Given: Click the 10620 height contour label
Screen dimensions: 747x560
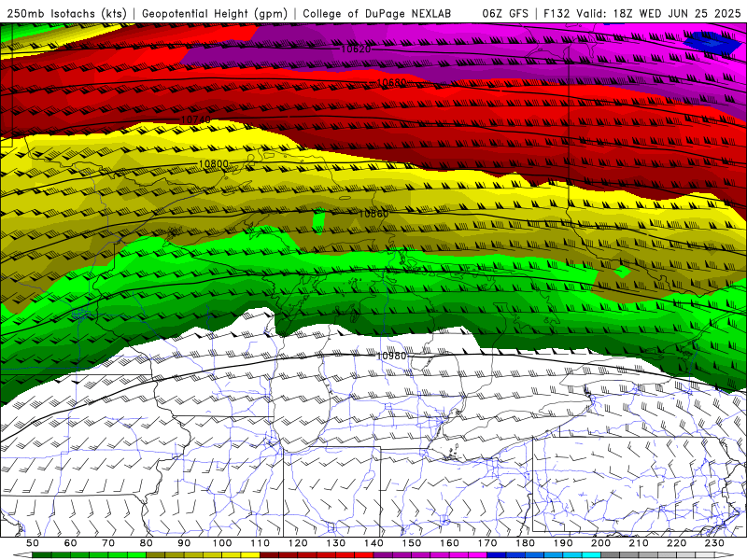Looking at the screenshot, I should [x=356, y=49].
